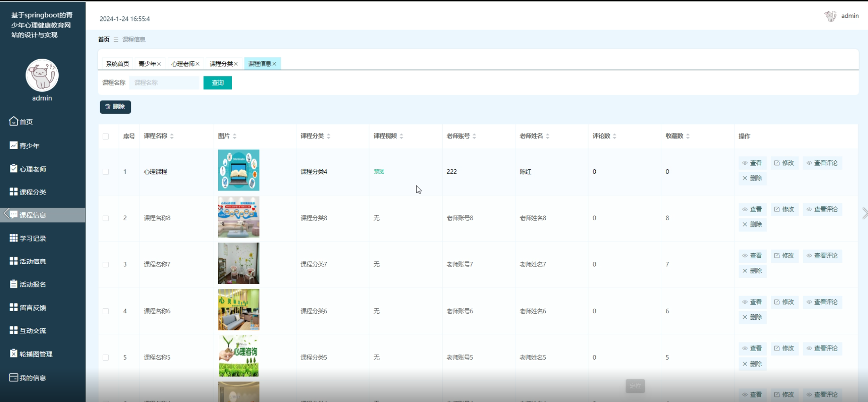868x402 pixels.
Task: Sort by 课程分类 column
Action: pos(329,136)
